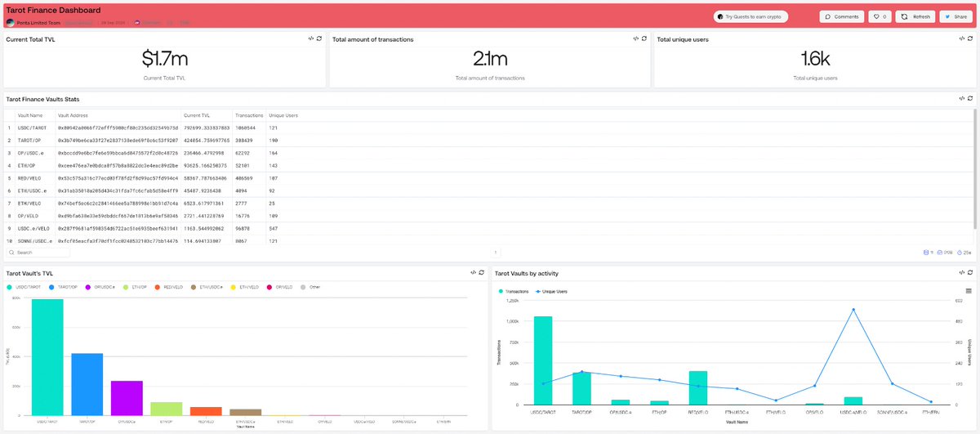Refresh the Current Total TVL panel
Viewport: 980px width, 434px height.
[x=319, y=38]
